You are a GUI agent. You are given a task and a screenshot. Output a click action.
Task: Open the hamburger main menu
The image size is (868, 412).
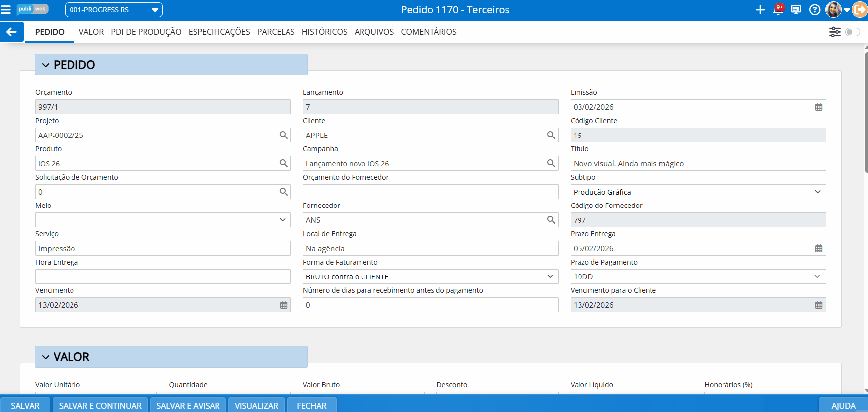click(x=6, y=10)
